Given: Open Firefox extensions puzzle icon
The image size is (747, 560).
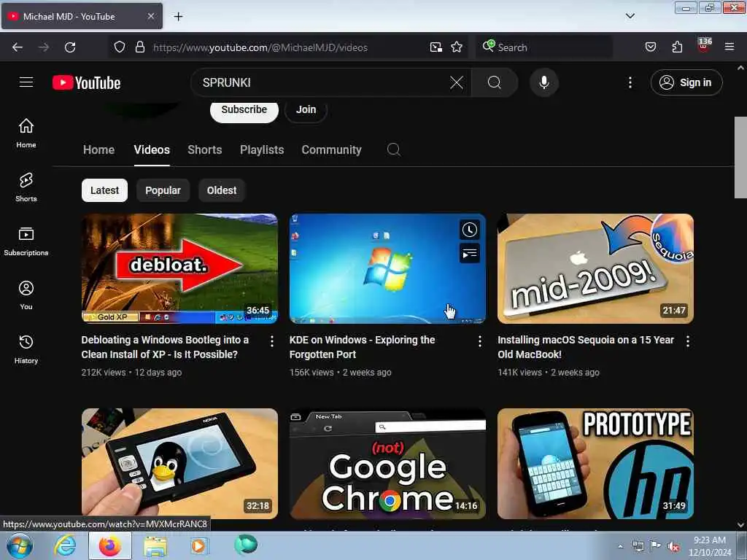Looking at the screenshot, I should pyautogui.click(x=677, y=47).
